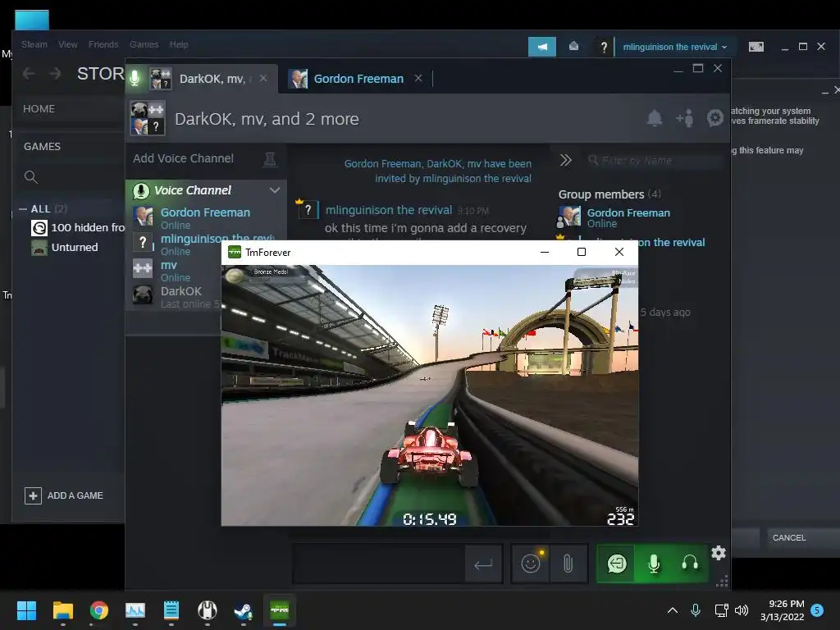The height and width of the screenshot is (630, 840).
Task: Select Gordon Freeman in the voice channel list
Action: pyautogui.click(x=205, y=217)
